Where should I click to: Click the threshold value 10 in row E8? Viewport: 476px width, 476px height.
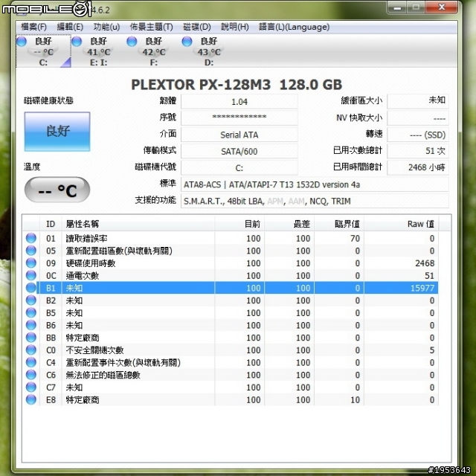coord(355,400)
